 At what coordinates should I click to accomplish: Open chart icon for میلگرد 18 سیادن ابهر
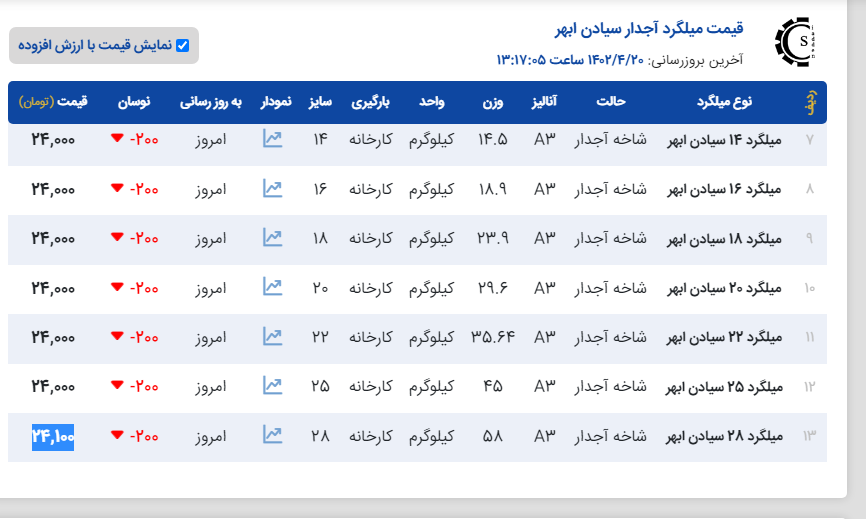point(272,237)
